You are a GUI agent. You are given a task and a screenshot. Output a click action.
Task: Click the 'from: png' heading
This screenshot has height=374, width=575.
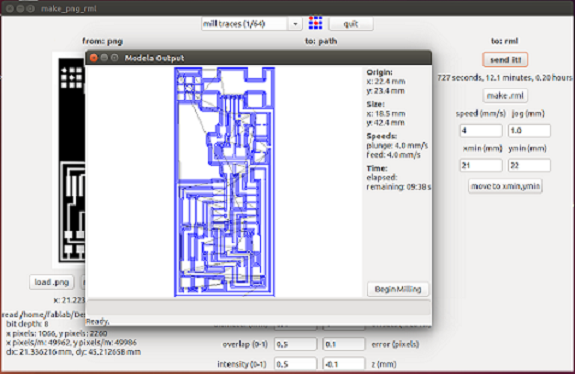[x=102, y=41]
